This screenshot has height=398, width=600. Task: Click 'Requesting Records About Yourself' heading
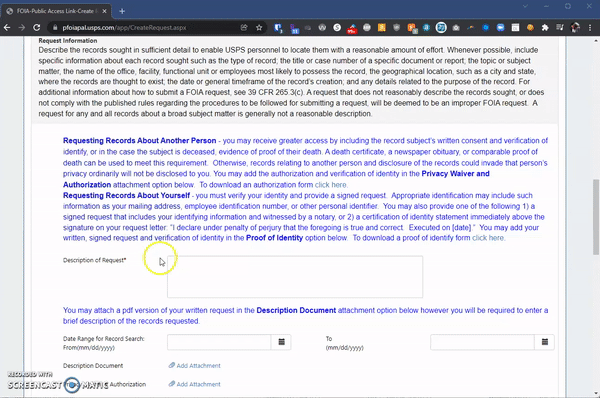[x=126, y=196]
